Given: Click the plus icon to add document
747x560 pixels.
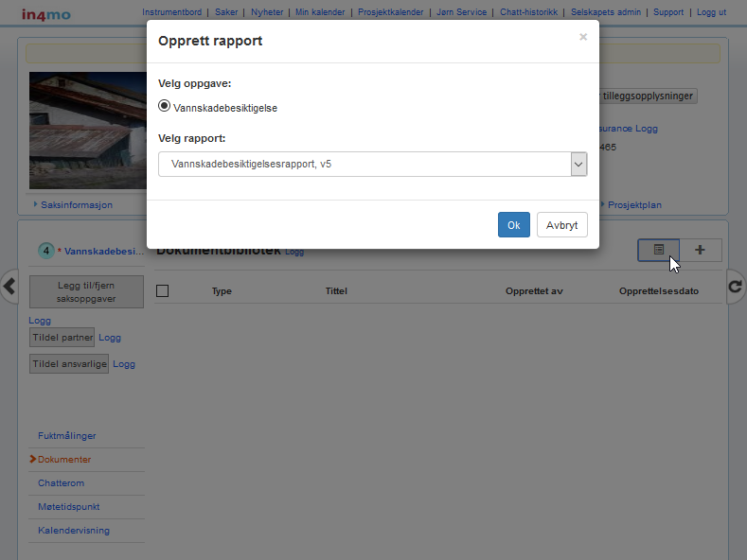Looking at the screenshot, I should (x=701, y=250).
